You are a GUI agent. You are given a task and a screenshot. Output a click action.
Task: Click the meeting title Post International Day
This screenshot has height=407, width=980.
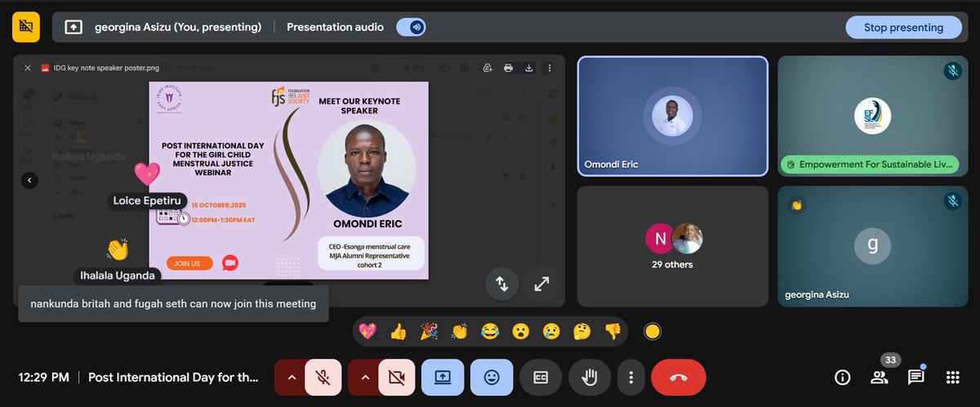click(173, 378)
